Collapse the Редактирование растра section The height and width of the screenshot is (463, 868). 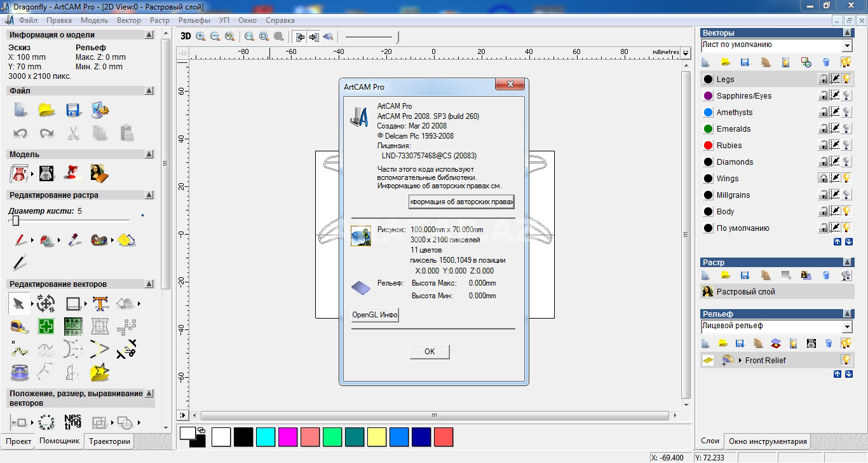[x=149, y=195]
